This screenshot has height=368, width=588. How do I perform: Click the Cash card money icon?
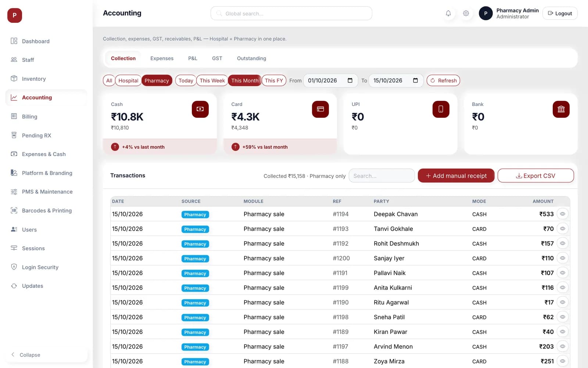(200, 109)
